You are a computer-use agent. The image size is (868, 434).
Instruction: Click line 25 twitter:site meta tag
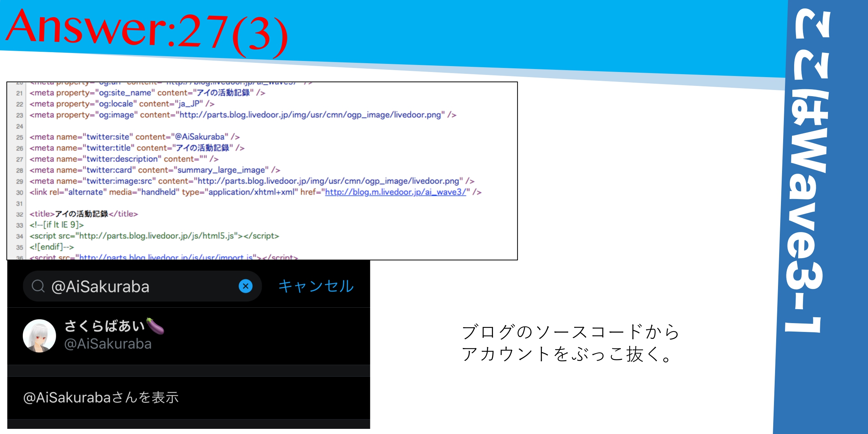coord(134,137)
